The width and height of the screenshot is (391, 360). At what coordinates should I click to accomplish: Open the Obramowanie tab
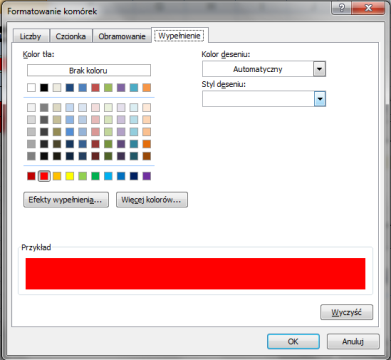click(x=122, y=36)
